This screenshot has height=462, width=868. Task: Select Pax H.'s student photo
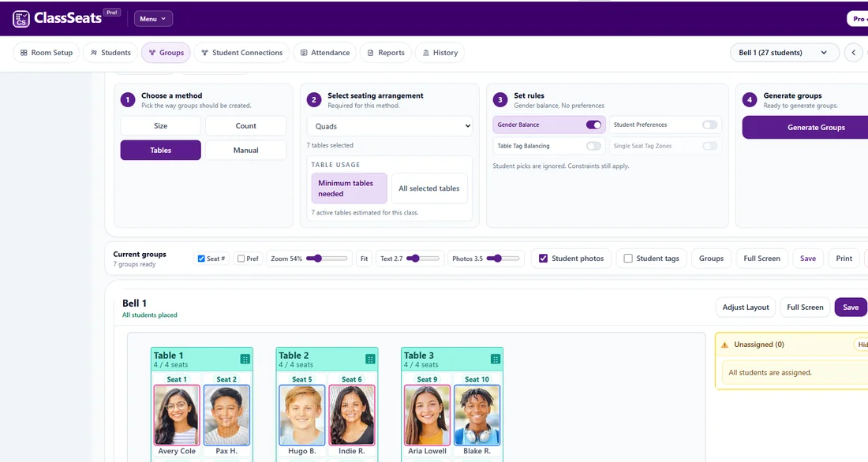226,415
